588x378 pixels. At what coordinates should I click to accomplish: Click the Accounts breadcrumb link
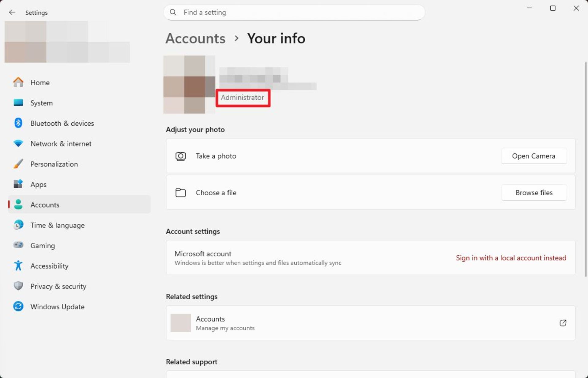click(195, 38)
